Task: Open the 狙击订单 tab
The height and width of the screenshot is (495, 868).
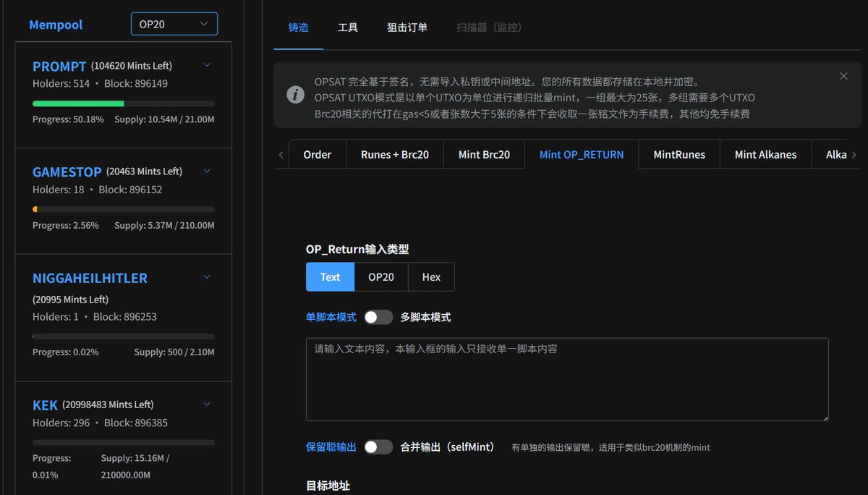Action: click(407, 27)
